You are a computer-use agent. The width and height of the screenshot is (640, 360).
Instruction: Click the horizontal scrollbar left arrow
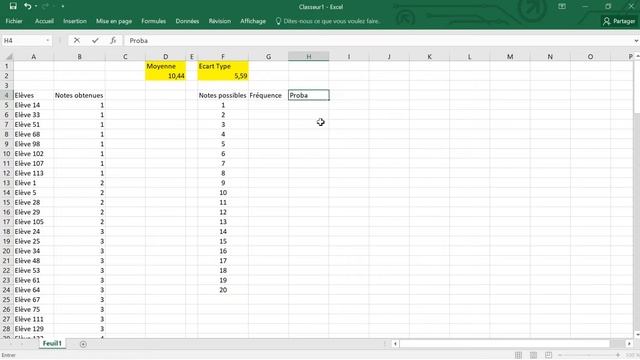pyautogui.click(x=395, y=344)
